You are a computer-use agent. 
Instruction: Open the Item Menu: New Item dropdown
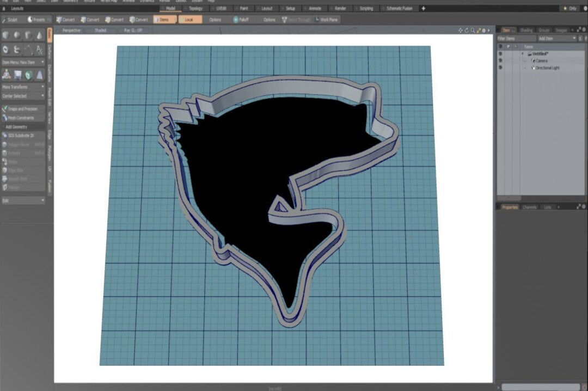click(23, 62)
